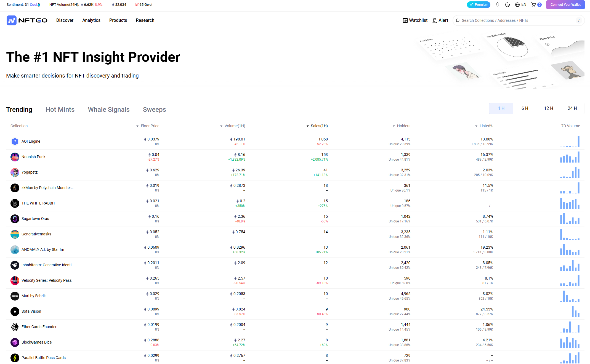Image resolution: width=590 pixels, height=364 pixels.
Task: Select the 6 H time range
Action: point(525,108)
